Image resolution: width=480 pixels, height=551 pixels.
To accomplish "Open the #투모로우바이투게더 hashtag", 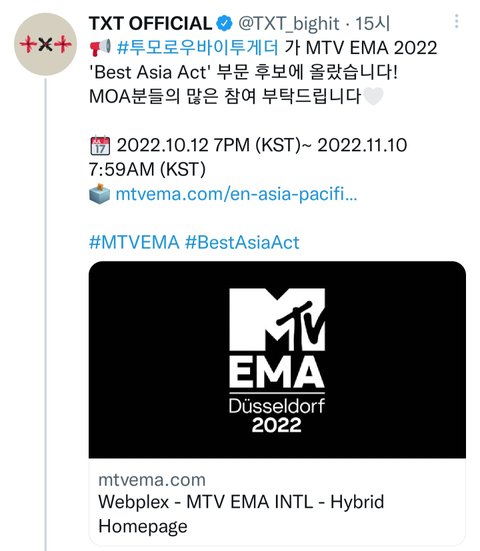I will 198,47.
